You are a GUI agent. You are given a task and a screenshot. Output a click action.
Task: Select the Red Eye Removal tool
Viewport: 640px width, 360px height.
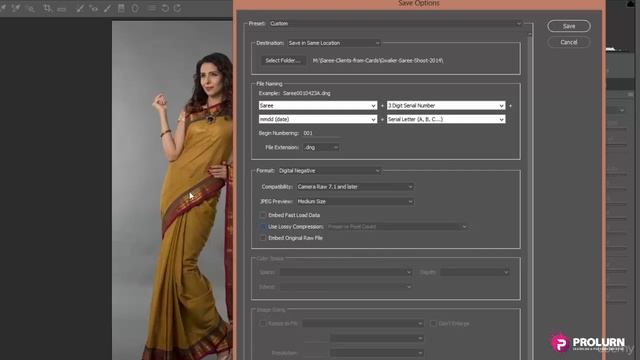coord(94,8)
